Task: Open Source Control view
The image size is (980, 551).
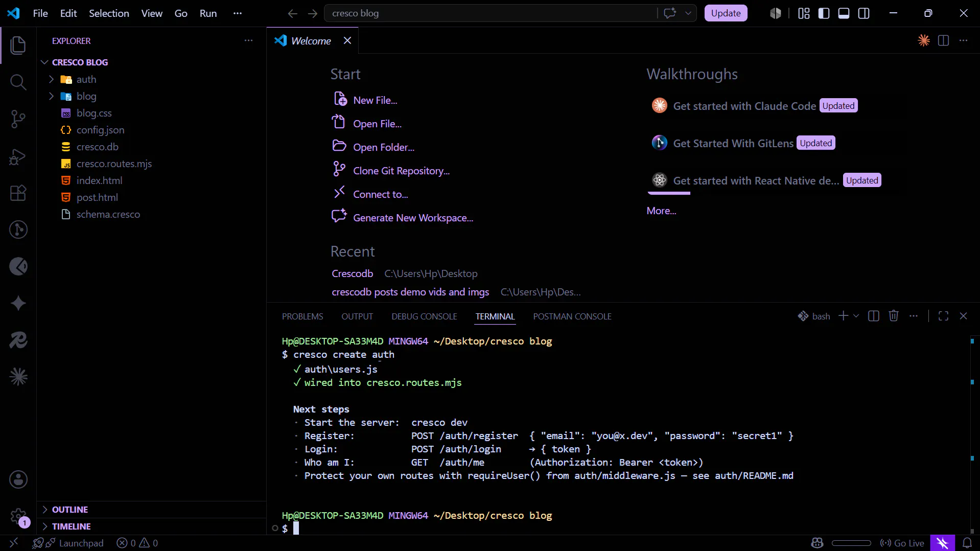Action: coord(18,119)
